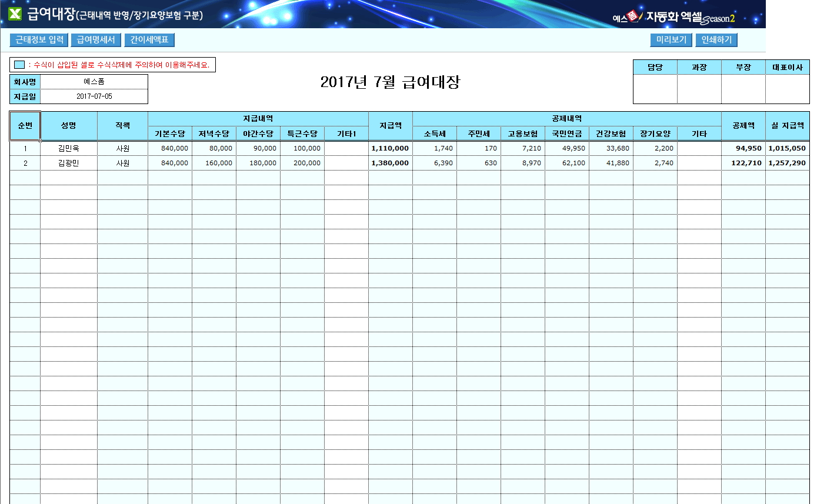Select the 공제액 header cell
This screenshot has width=817, height=504.
pos(743,126)
